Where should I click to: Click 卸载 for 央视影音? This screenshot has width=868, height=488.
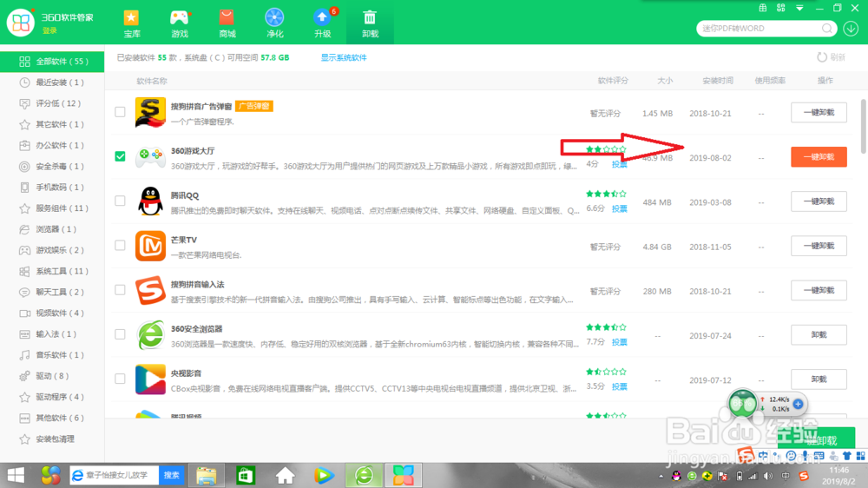pos(819,379)
